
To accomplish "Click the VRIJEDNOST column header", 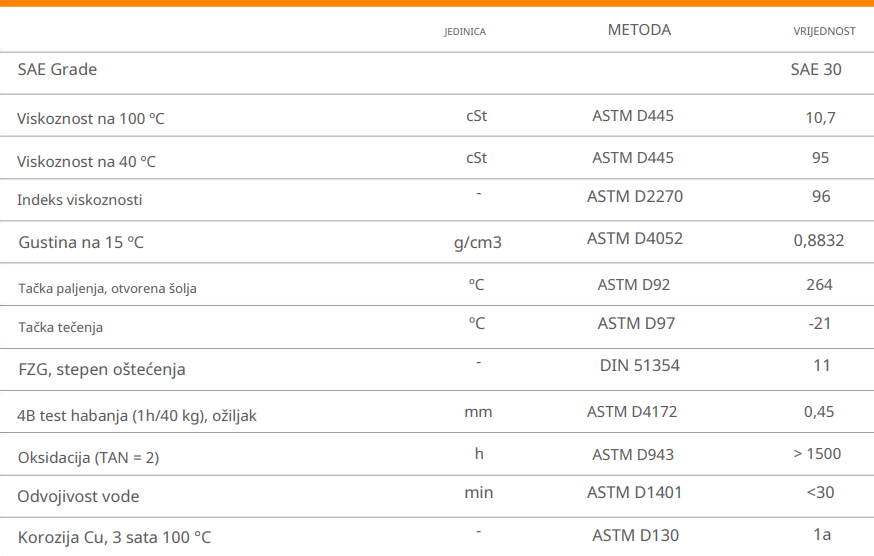I will [824, 32].
